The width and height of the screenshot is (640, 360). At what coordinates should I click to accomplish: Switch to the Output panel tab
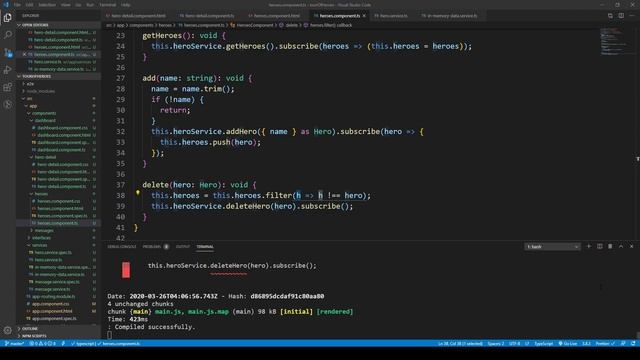(x=183, y=247)
